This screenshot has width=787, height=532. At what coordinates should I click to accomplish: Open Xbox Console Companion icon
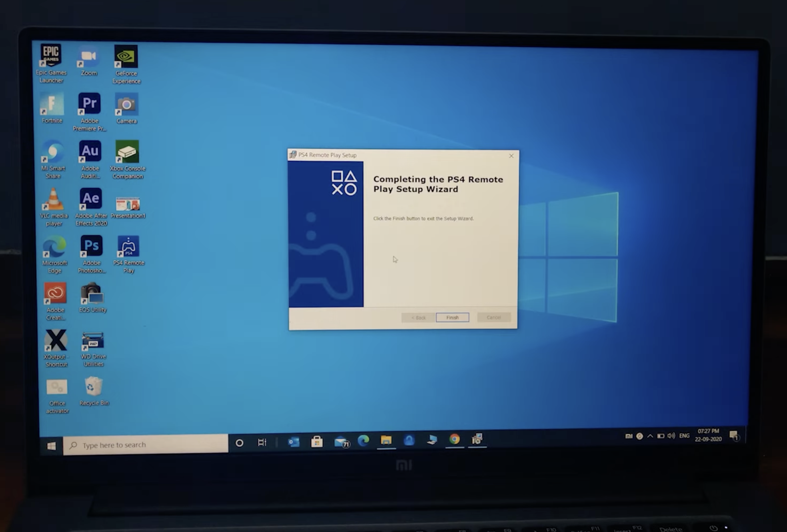(x=127, y=152)
